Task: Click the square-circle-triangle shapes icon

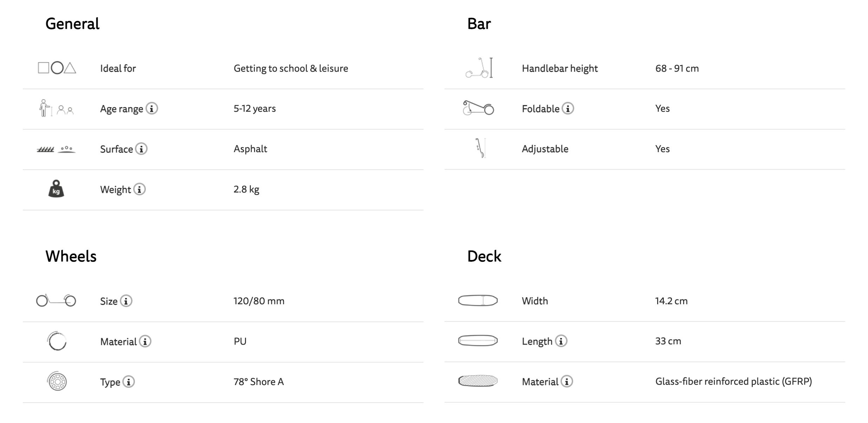Action: tap(57, 68)
